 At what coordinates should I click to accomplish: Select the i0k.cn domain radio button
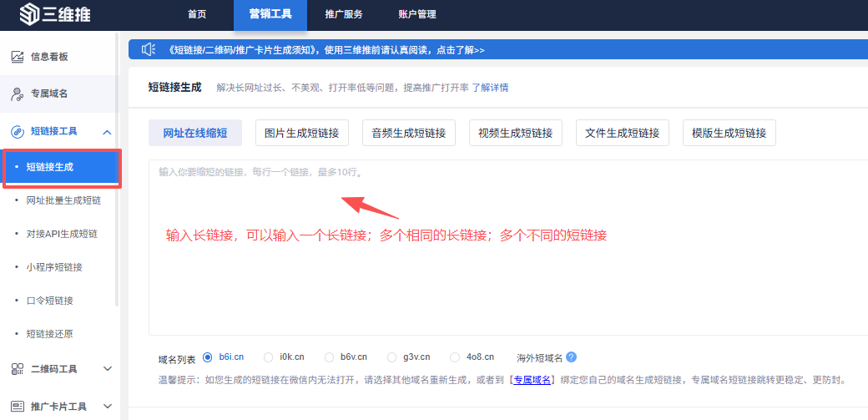click(x=268, y=357)
